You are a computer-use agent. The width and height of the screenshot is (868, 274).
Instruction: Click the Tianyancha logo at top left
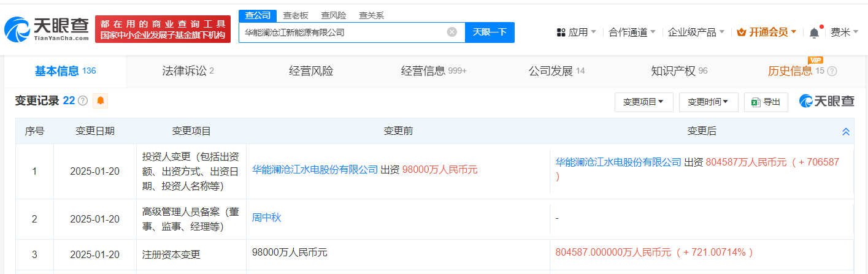[x=47, y=29]
